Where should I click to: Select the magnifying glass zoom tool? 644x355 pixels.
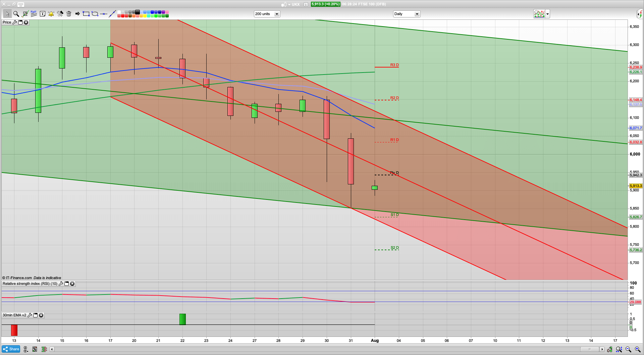pyautogui.click(x=16, y=14)
